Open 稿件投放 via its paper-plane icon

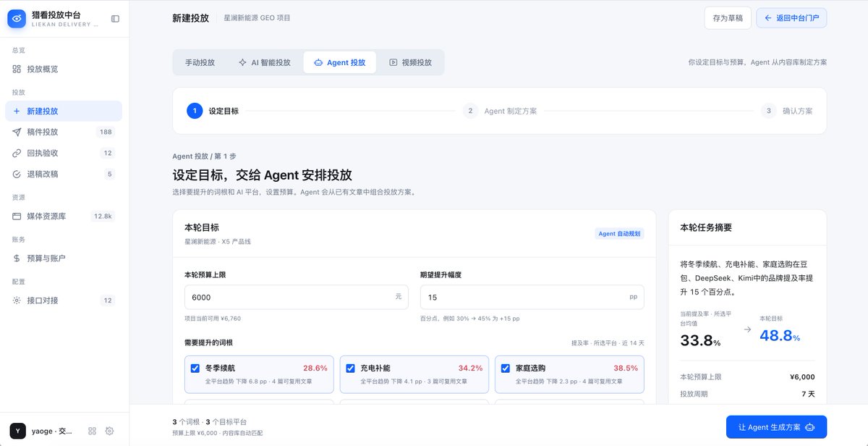tap(17, 132)
